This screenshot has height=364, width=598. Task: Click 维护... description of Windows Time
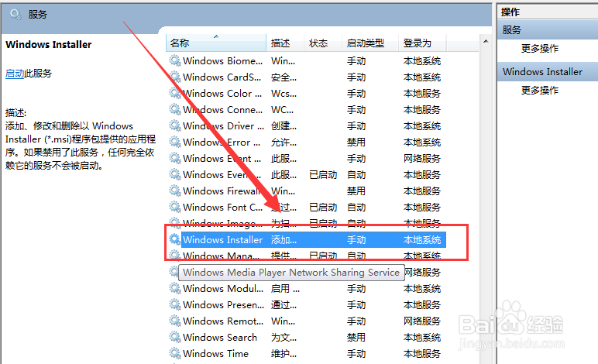(x=284, y=354)
